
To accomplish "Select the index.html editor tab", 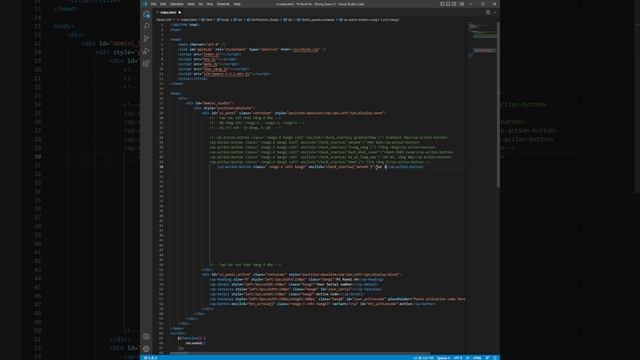I will [169, 13].
